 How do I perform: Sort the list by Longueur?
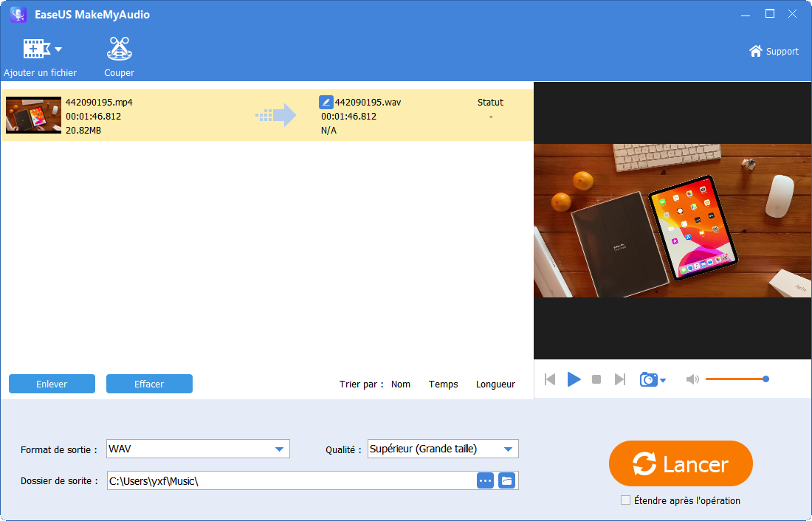click(495, 384)
